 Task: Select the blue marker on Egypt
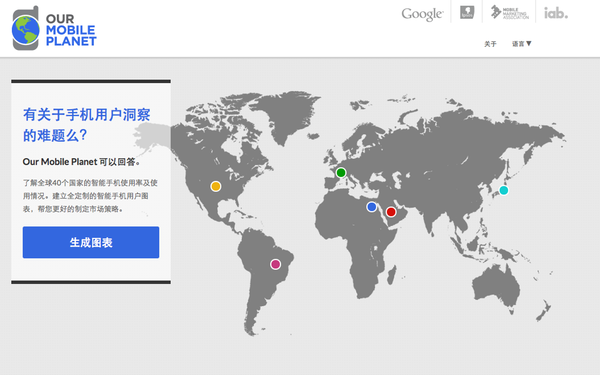click(372, 207)
